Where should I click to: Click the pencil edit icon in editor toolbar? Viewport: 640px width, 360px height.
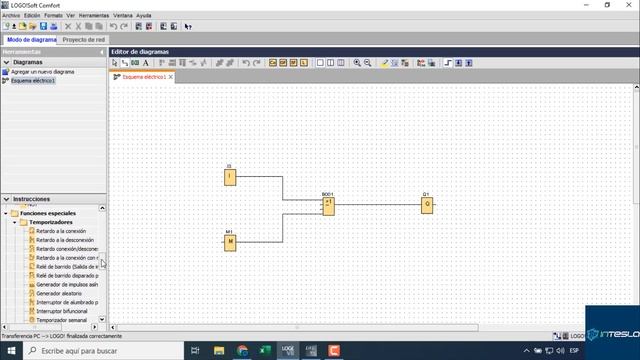(x=384, y=63)
